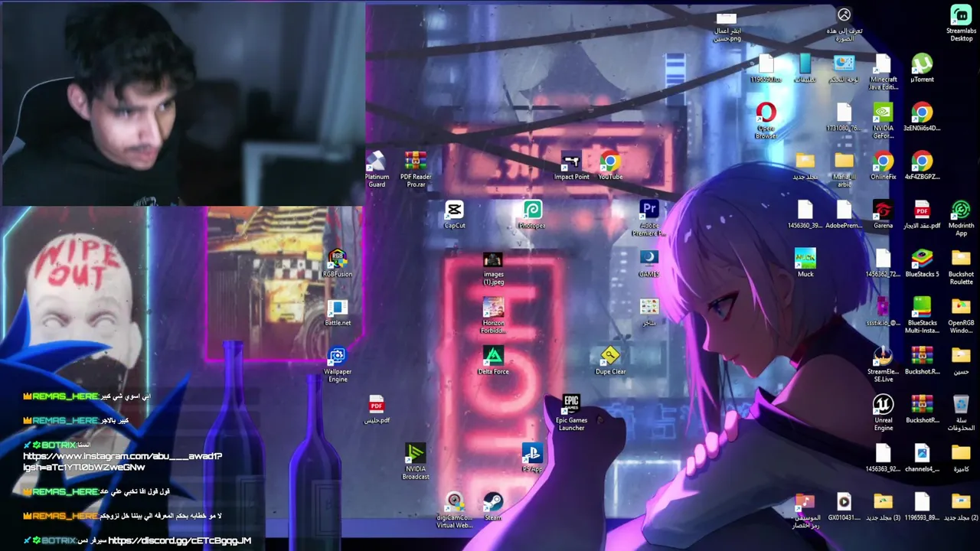Open the Buckshot.R archive above Unreal Engine row
This screenshot has width=980, height=551.
[x=922, y=360]
